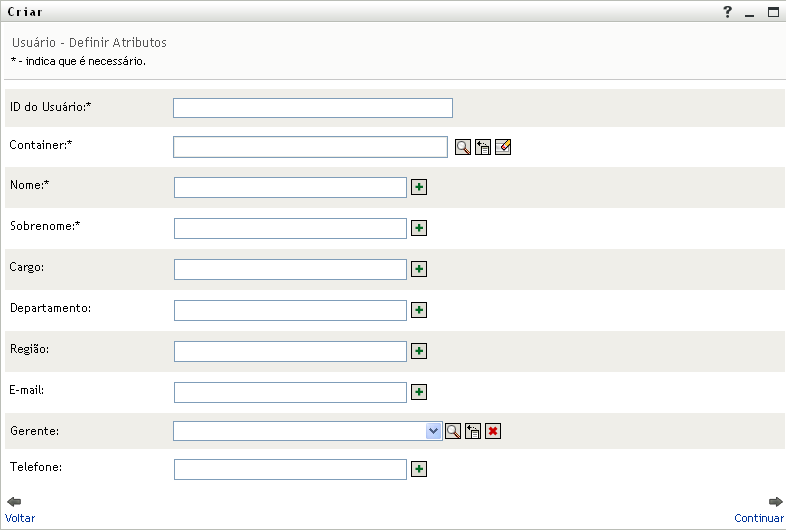Click the plus icon beside Sobrenome field
Screen dimensions: 786x530
point(420,228)
